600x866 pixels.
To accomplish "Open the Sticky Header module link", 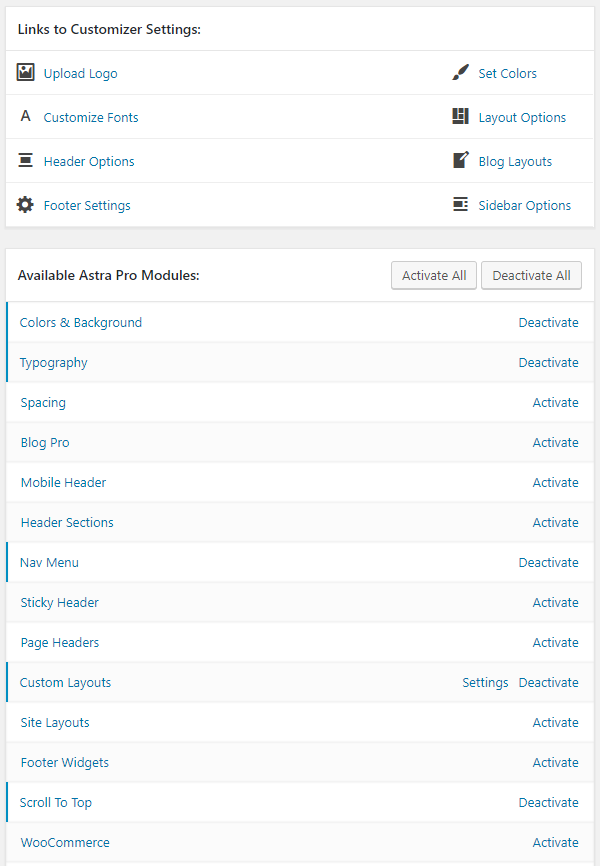I will (x=59, y=603).
